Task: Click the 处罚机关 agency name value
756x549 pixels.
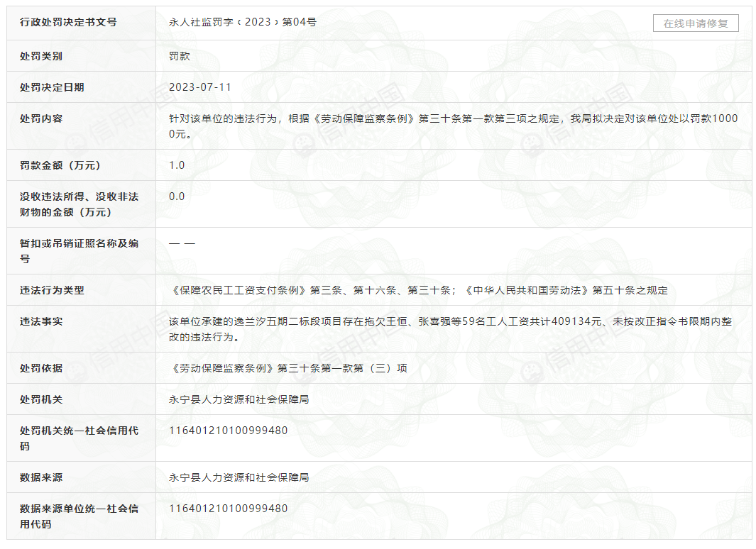Action: [x=239, y=399]
